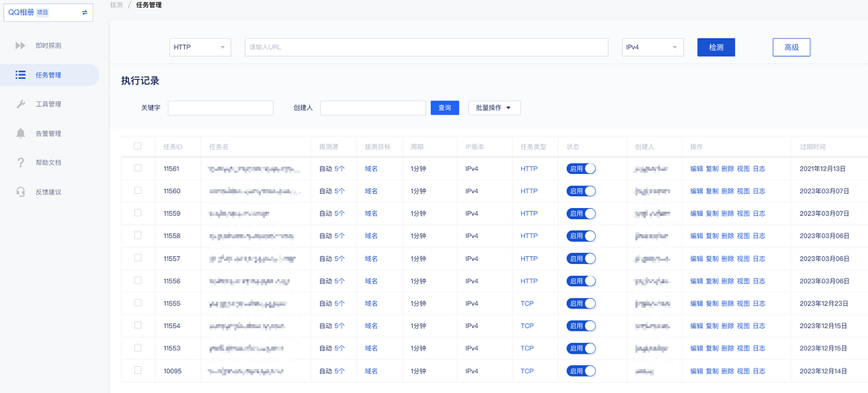This screenshot has width=868, height=393.
Task: Open 告警管理 in the sidebar
Action: [49, 134]
